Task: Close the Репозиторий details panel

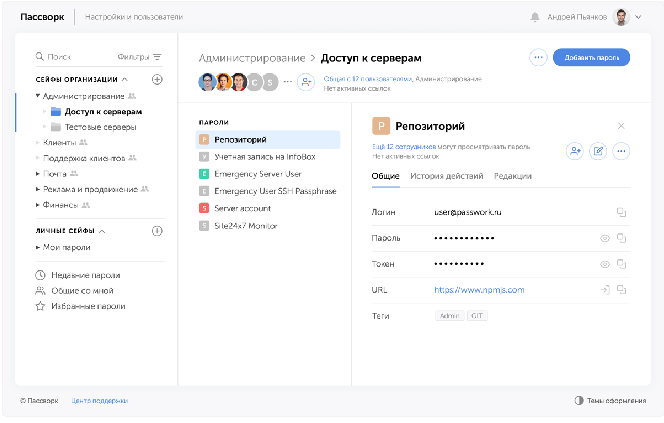Action: pos(621,126)
